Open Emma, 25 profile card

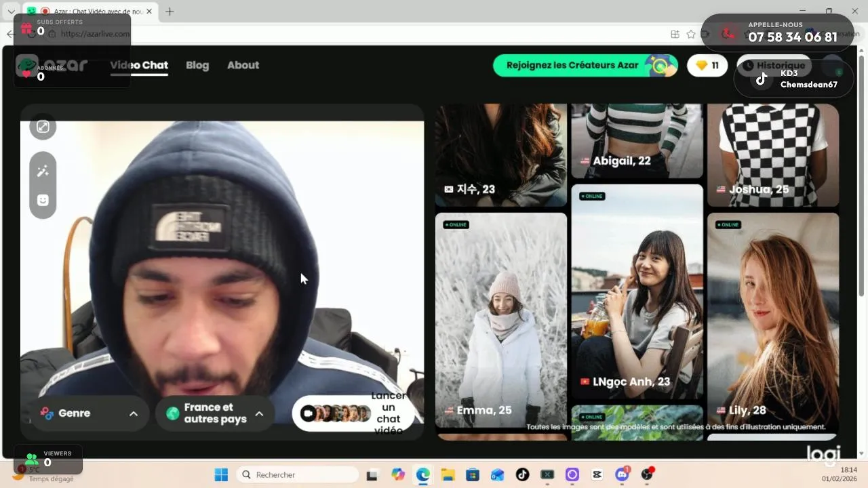(x=501, y=321)
